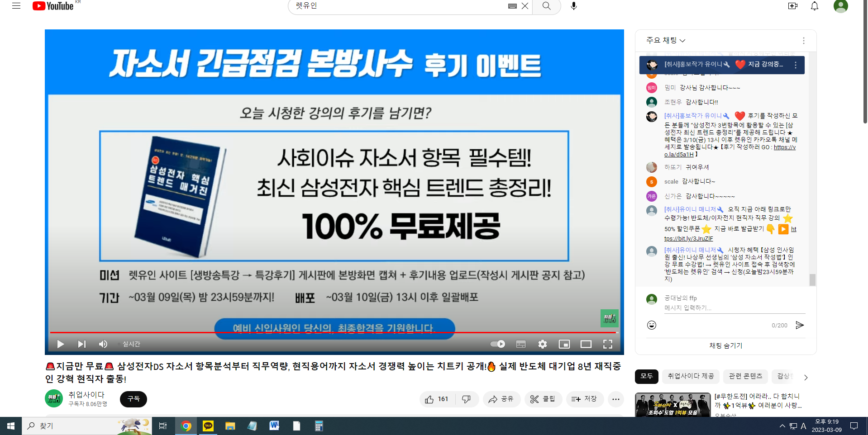The image size is (868, 435).
Task: Subscribe with the 구독 button
Action: pyautogui.click(x=134, y=399)
